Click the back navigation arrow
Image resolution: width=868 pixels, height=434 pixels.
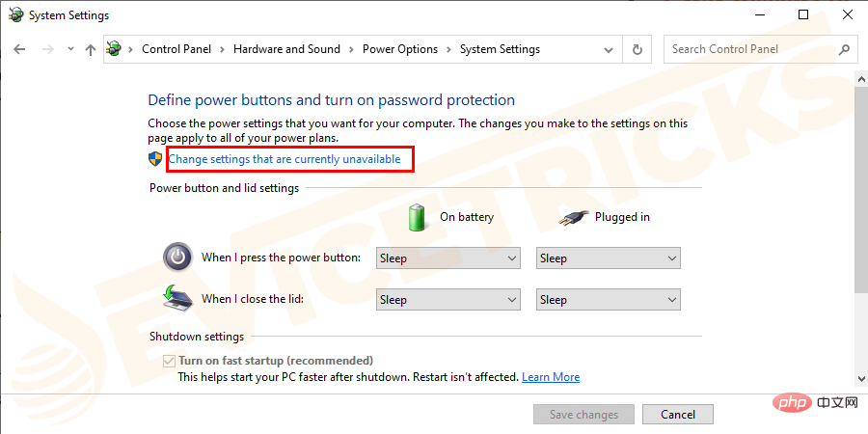tap(19, 49)
